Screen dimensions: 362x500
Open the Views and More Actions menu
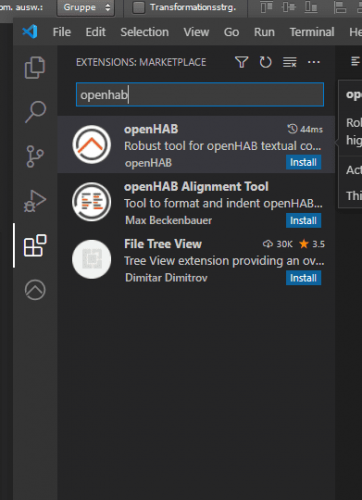[x=314, y=62]
